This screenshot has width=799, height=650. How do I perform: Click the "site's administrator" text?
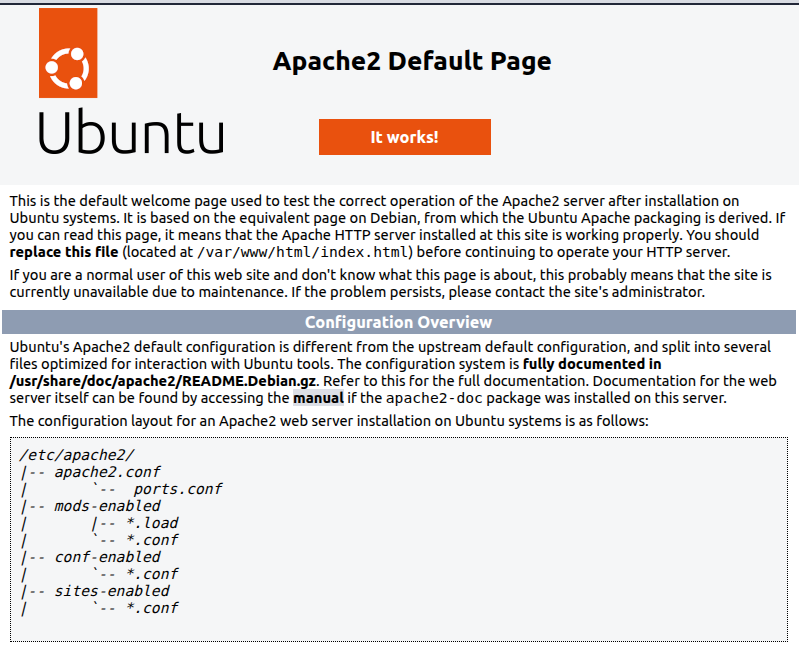[648, 292]
